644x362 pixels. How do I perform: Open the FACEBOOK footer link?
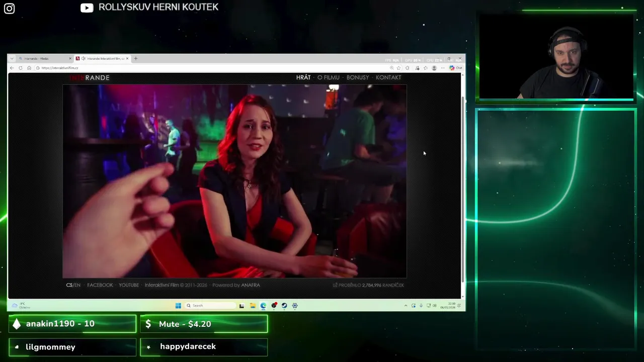(x=100, y=285)
